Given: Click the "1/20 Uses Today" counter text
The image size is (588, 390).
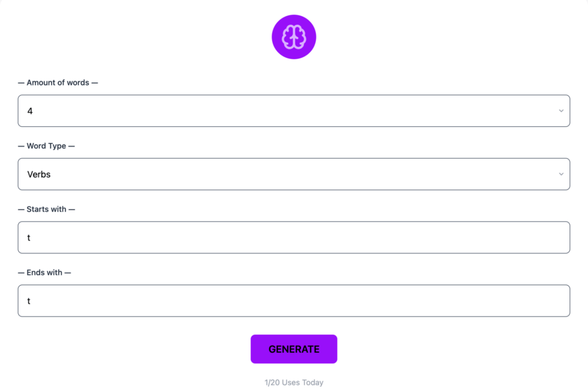Looking at the screenshot, I should (293, 383).
